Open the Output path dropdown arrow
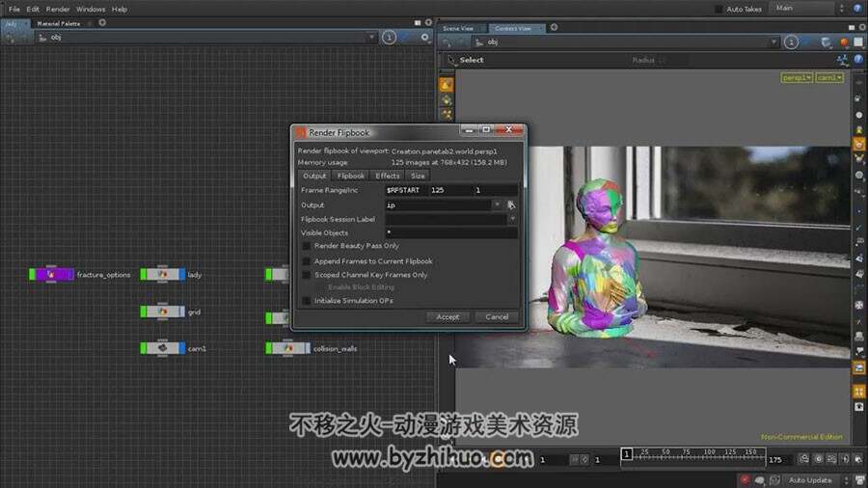Viewport: 868px width, 488px height. click(x=497, y=205)
